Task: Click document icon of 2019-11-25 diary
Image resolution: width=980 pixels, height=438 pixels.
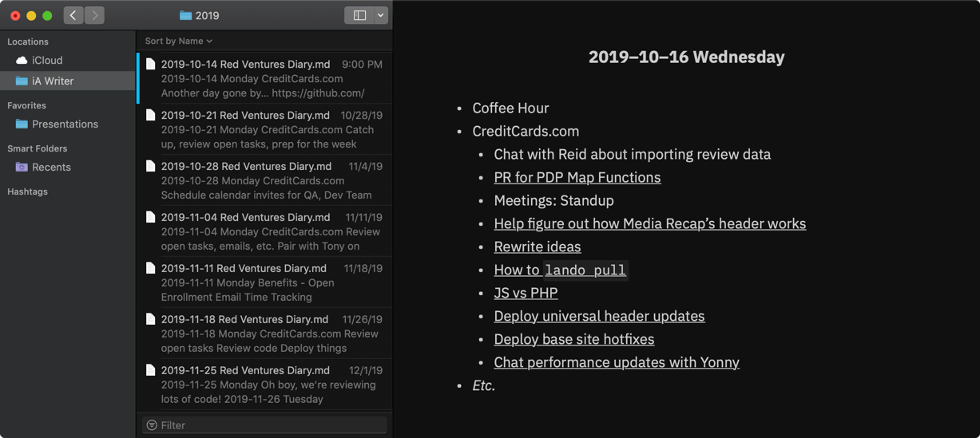Action: click(150, 370)
